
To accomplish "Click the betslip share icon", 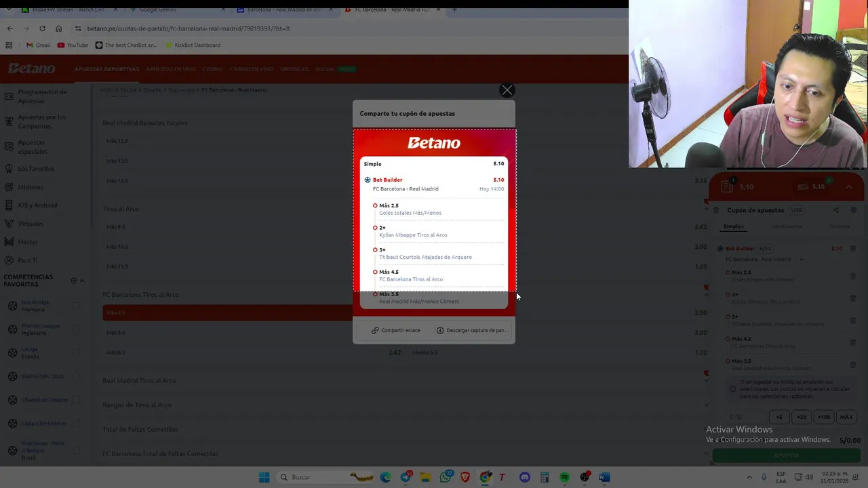I will (835, 210).
